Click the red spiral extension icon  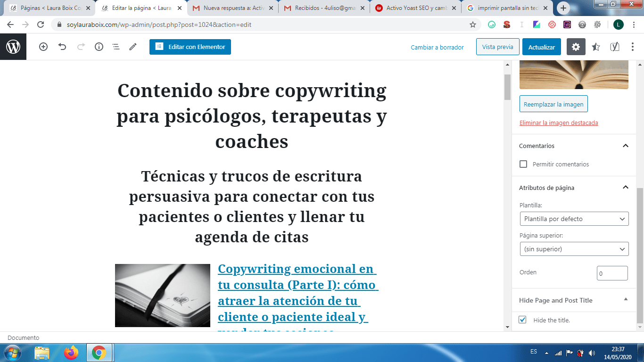pyautogui.click(x=552, y=25)
